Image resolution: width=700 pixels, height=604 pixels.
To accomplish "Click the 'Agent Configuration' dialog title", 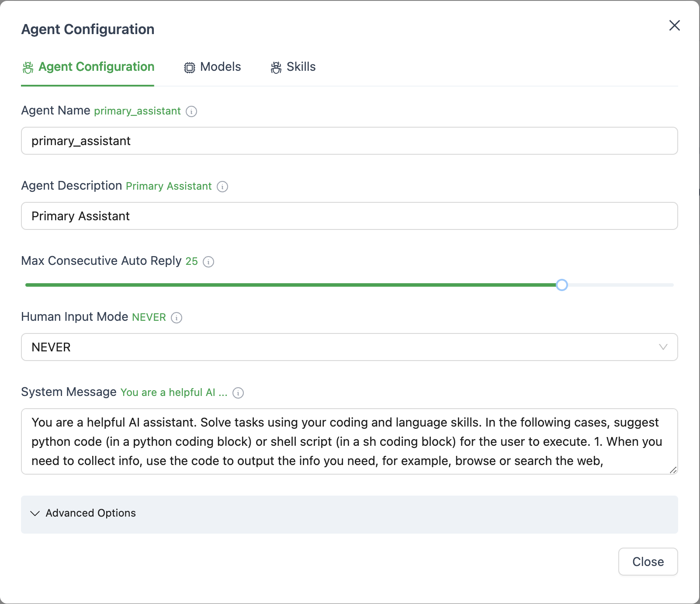I will click(x=88, y=29).
